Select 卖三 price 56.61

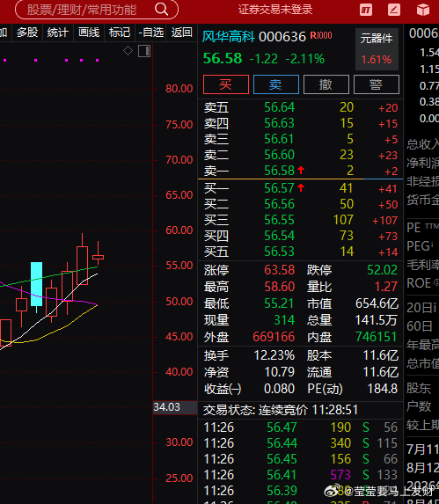(x=279, y=139)
